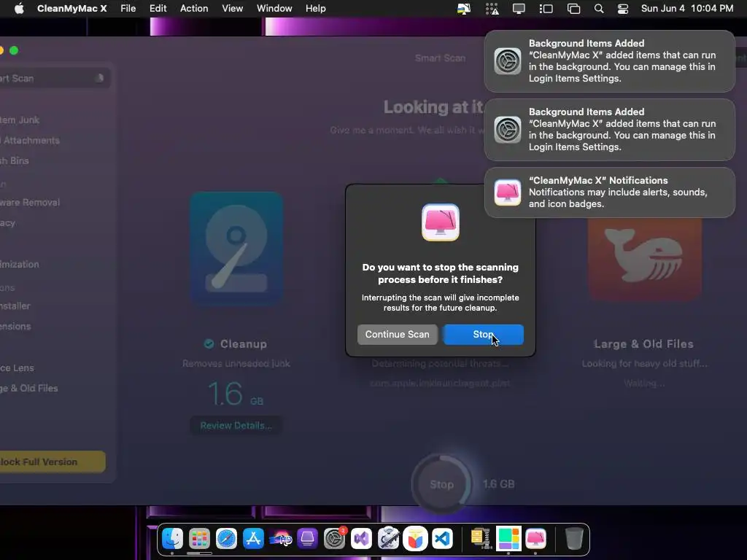Select Optimization in the sidebar
The width and height of the screenshot is (747, 560).
pyautogui.click(x=20, y=264)
